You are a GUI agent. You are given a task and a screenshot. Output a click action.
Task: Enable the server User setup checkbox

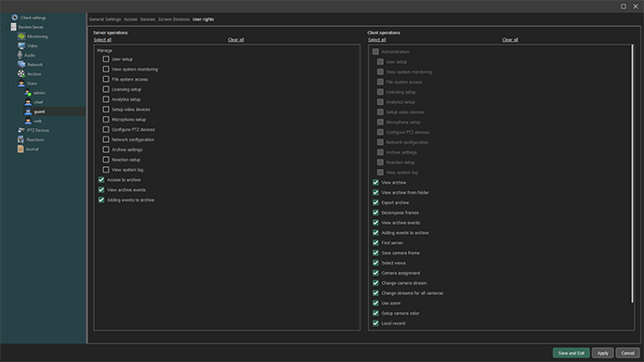tap(106, 59)
